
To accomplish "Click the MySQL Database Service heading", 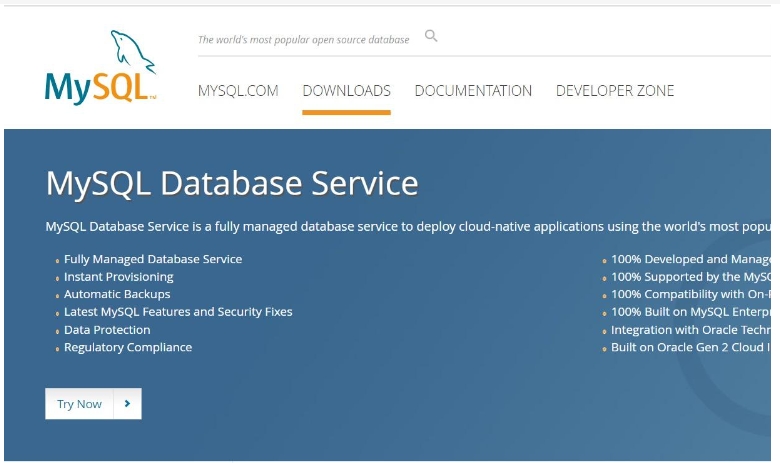I will click(232, 183).
